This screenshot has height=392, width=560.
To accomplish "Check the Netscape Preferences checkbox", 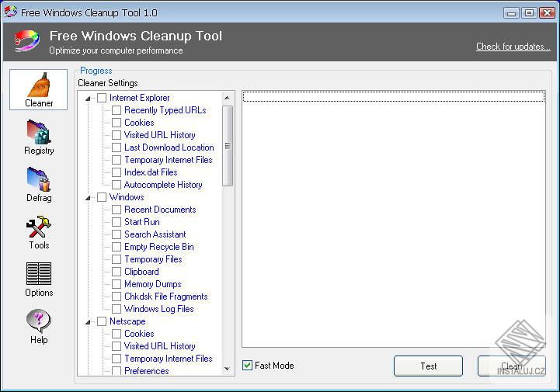I will pos(117,371).
